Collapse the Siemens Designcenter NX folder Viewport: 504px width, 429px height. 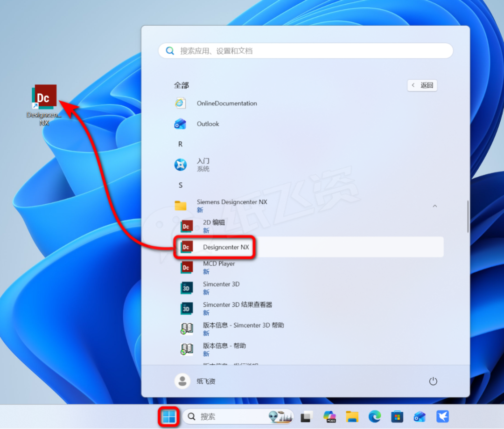[434, 206]
